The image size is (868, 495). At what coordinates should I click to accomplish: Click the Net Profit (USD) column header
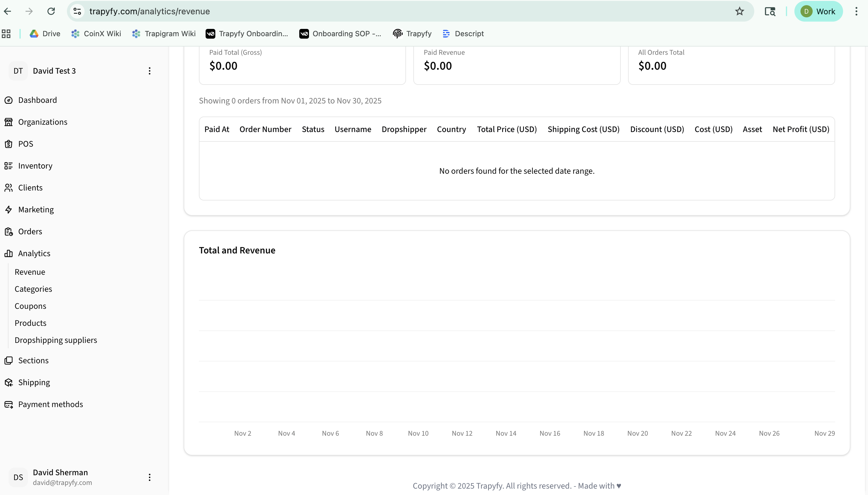801,129
